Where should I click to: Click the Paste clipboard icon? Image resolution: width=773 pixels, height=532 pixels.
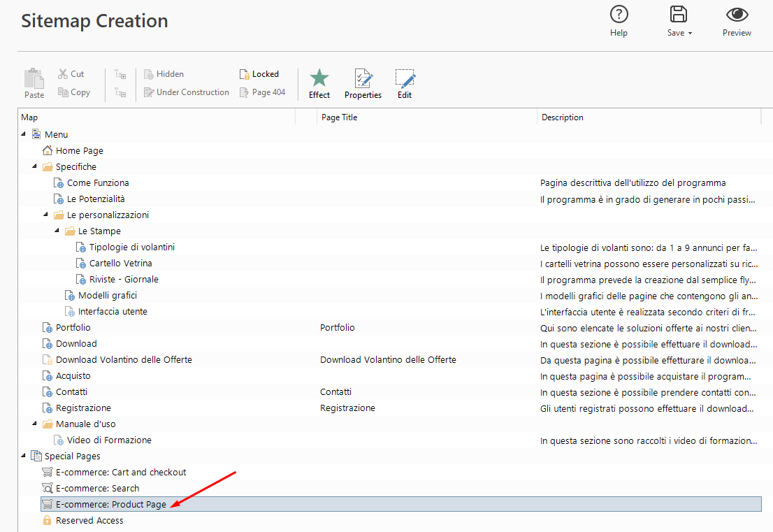34,78
